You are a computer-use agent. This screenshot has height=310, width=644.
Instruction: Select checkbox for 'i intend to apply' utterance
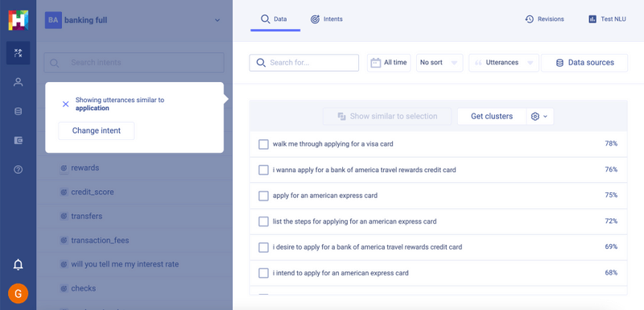coord(263,273)
